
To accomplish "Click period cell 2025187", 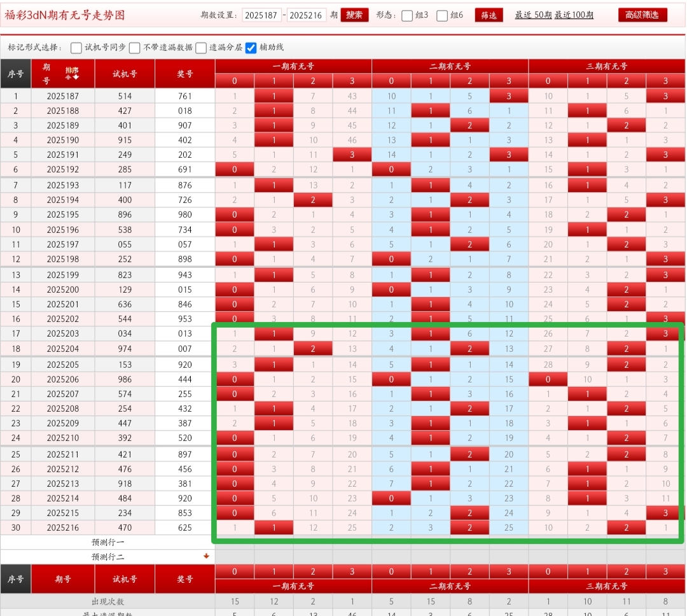I will coord(63,96).
